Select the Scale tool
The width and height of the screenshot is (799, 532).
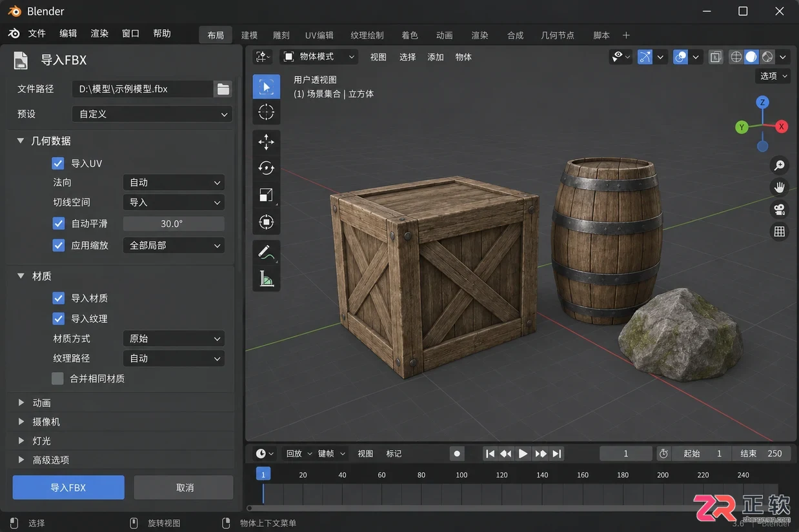[x=266, y=195]
